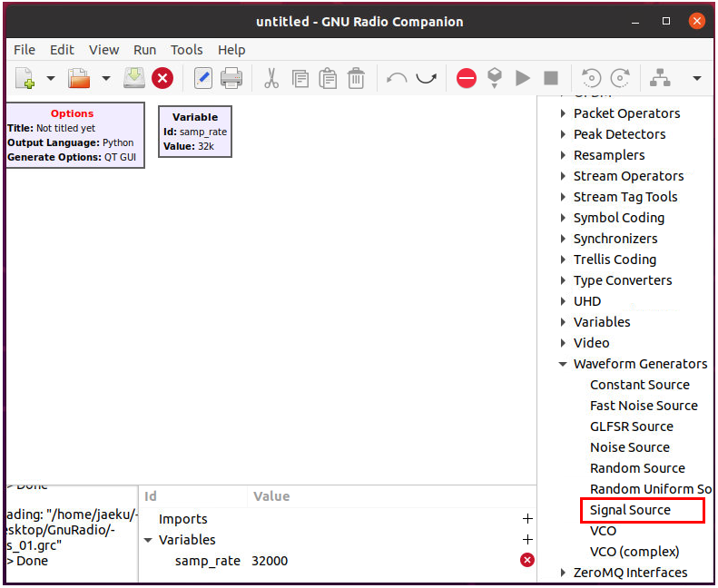Print the flow graph
Viewport: 718px width, 588px height.
(x=231, y=78)
